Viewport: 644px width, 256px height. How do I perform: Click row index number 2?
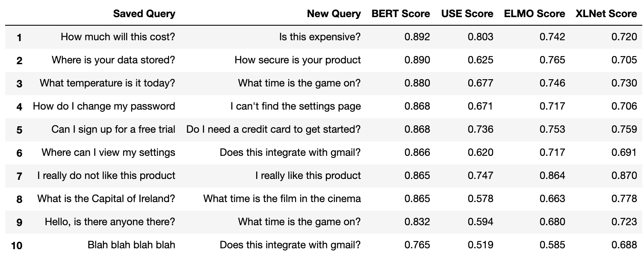pyautogui.click(x=19, y=60)
